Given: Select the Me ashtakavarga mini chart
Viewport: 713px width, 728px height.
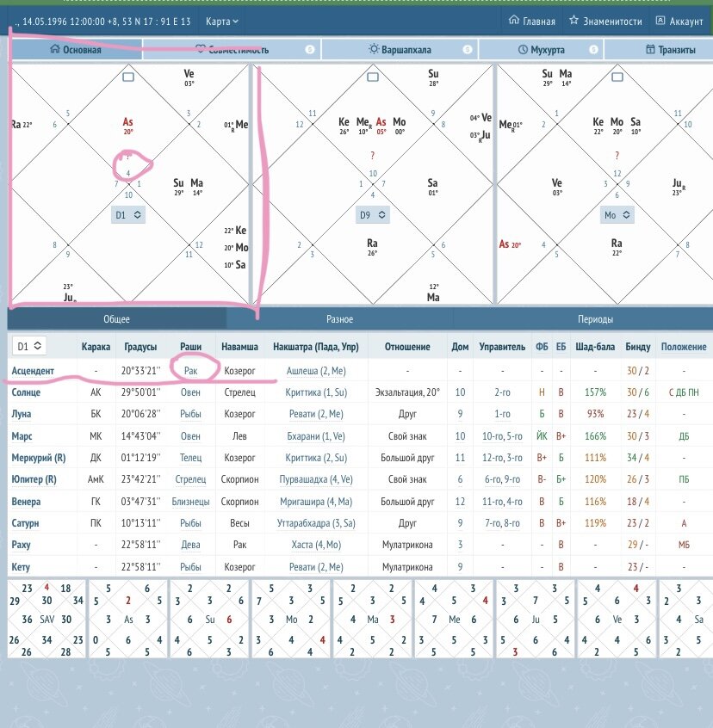Looking at the screenshot, I should (x=454, y=619).
